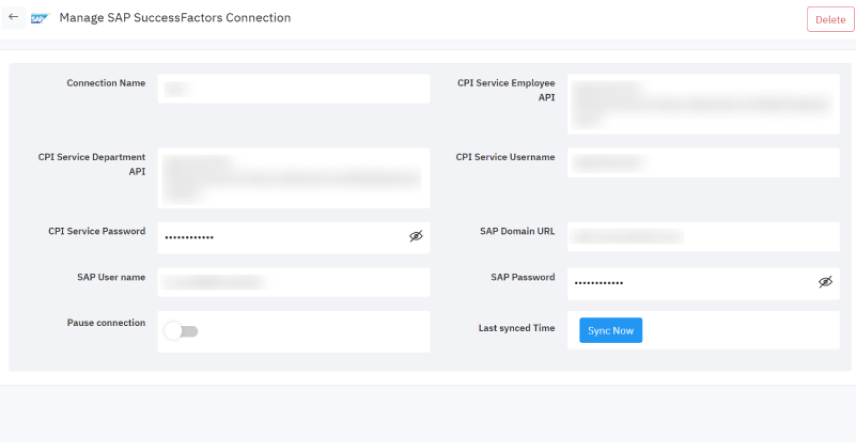The height and width of the screenshot is (443, 856).
Task: Click the CPI Service Username label
Action: [506, 157]
